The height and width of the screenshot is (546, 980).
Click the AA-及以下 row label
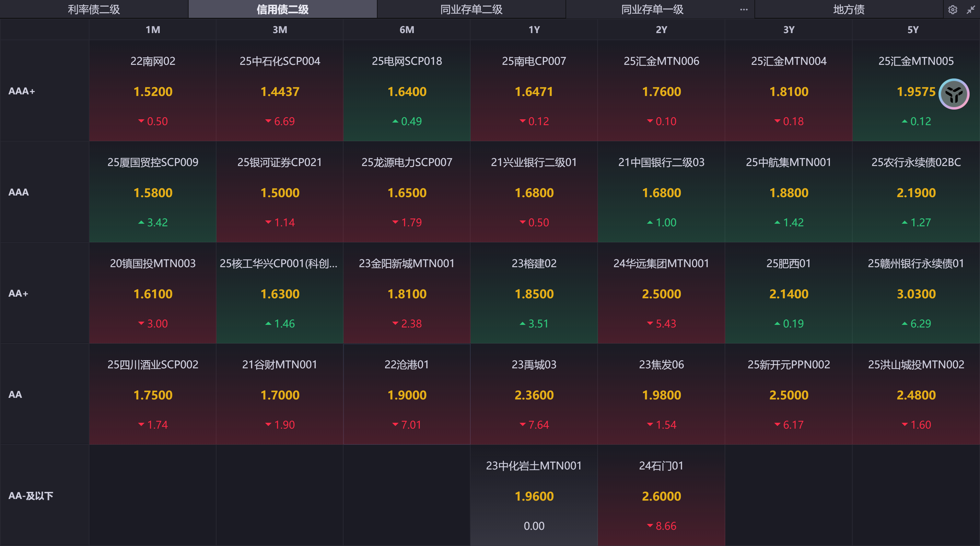31,495
